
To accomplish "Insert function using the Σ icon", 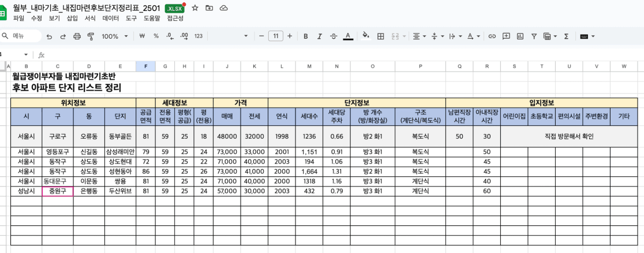I will [x=566, y=36].
